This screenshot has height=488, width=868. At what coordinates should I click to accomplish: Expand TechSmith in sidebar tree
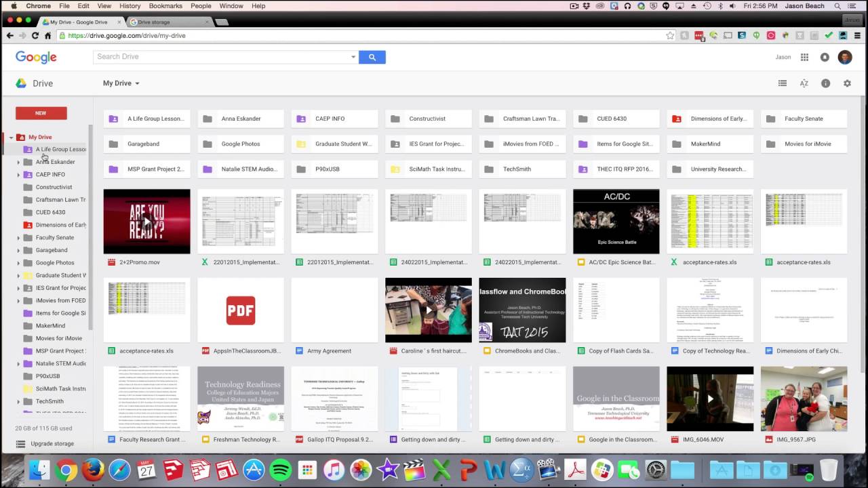coord(18,402)
